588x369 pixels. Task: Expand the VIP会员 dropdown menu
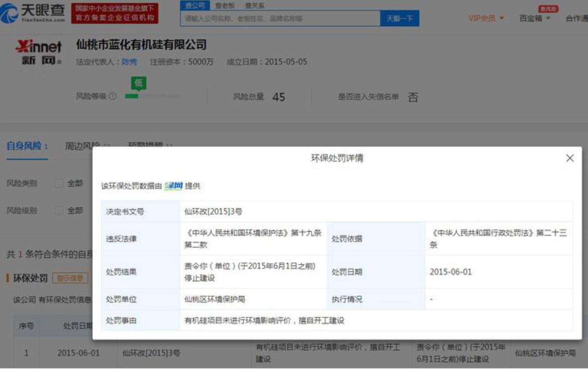[x=486, y=18]
